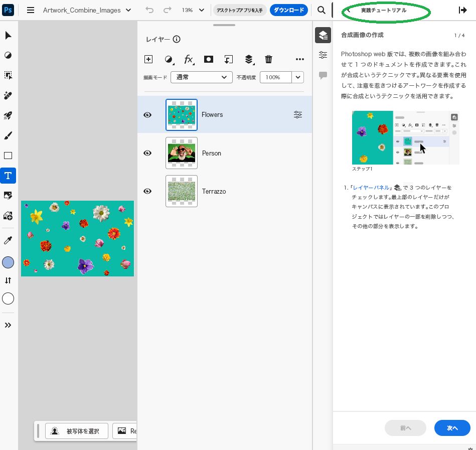The width and height of the screenshot is (476, 450).
Task: Select the Move tool arrow
Action: [x=8, y=36]
